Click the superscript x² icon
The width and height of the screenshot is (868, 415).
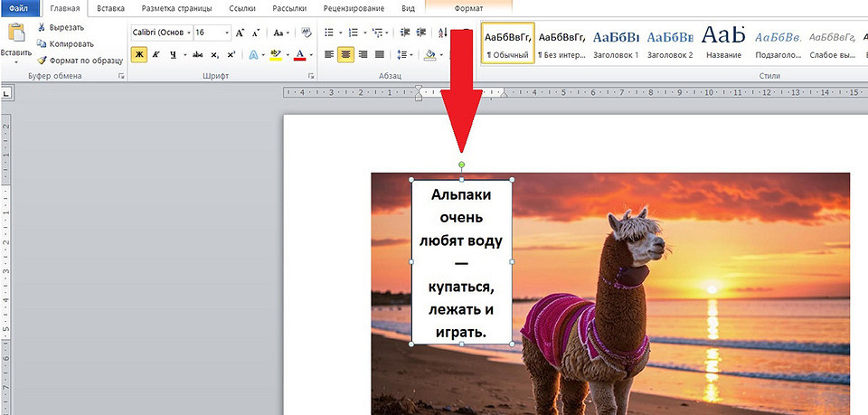pyautogui.click(x=231, y=54)
